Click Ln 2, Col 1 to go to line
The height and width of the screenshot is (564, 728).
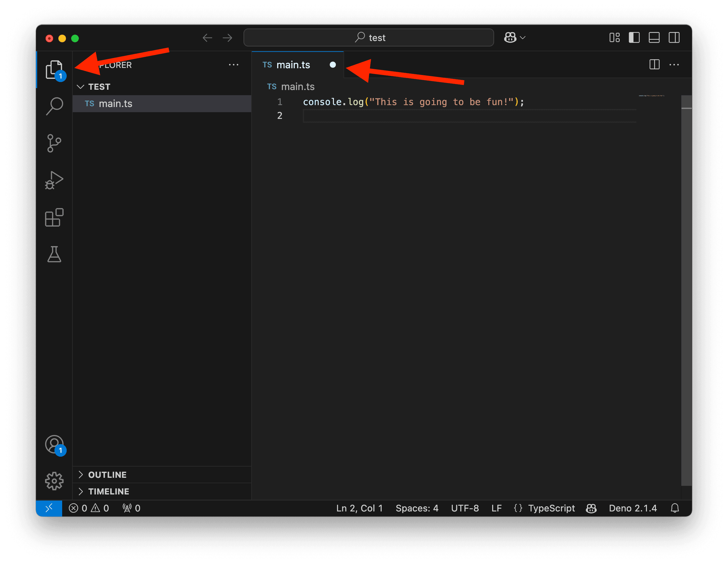pos(359,508)
